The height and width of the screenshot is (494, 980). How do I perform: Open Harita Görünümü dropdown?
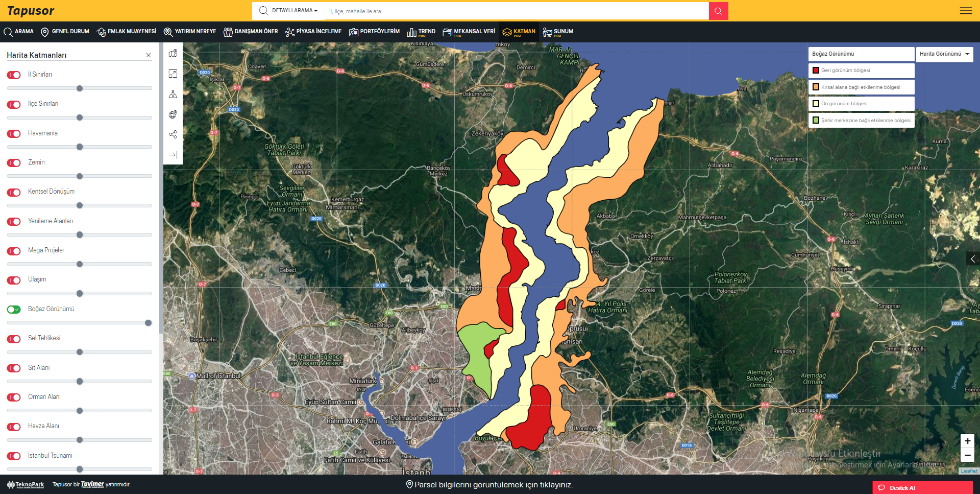[944, 54]
